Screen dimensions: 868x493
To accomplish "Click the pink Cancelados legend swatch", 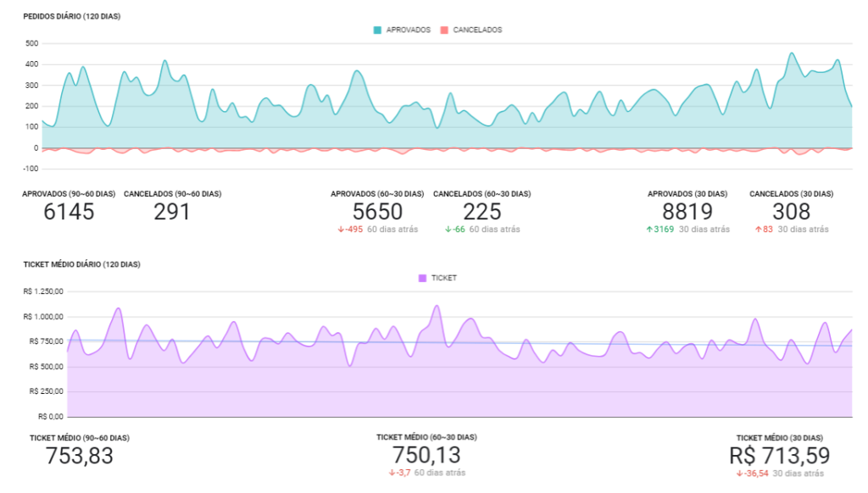I will tap(444, 30).
